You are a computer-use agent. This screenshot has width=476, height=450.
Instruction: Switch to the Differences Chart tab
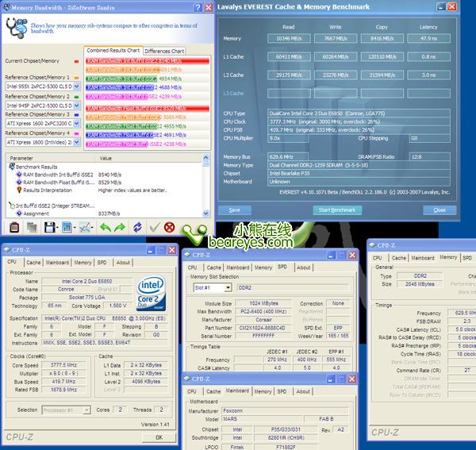164,51
